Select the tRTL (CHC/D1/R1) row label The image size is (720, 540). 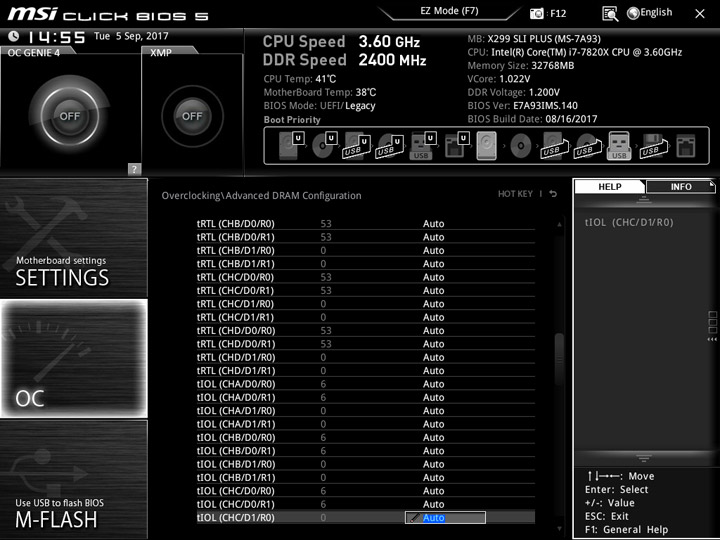236,317
